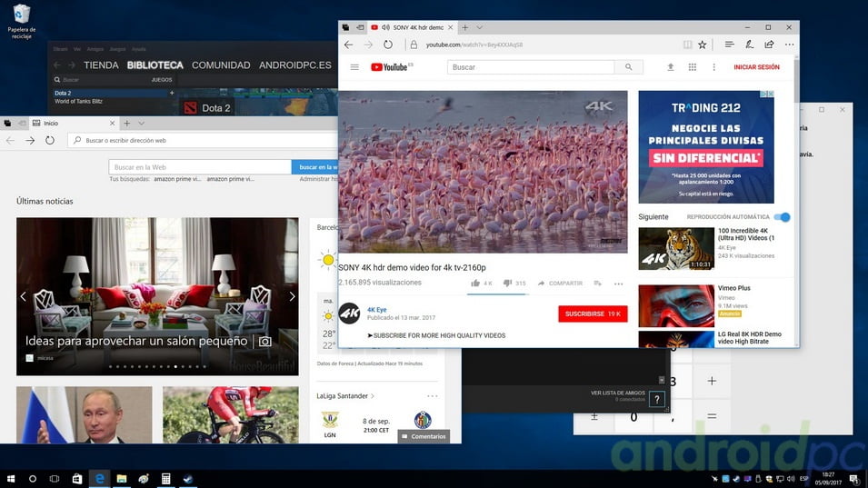Click SUSCRIBIRSE 19 K button
Image resolution: width=868 pixels, height=488 pixels.
[x=593, y=314]
